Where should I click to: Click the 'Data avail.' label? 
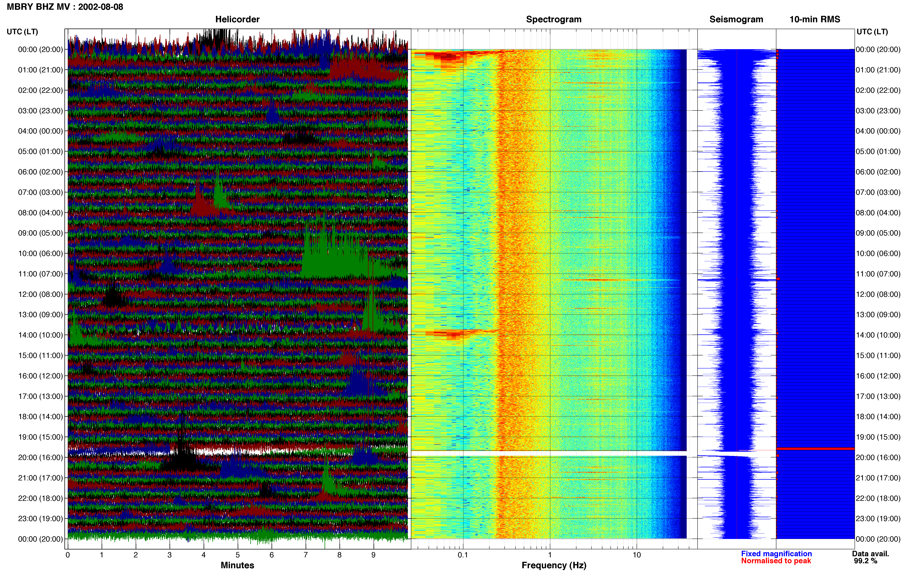tap(870, 554)
